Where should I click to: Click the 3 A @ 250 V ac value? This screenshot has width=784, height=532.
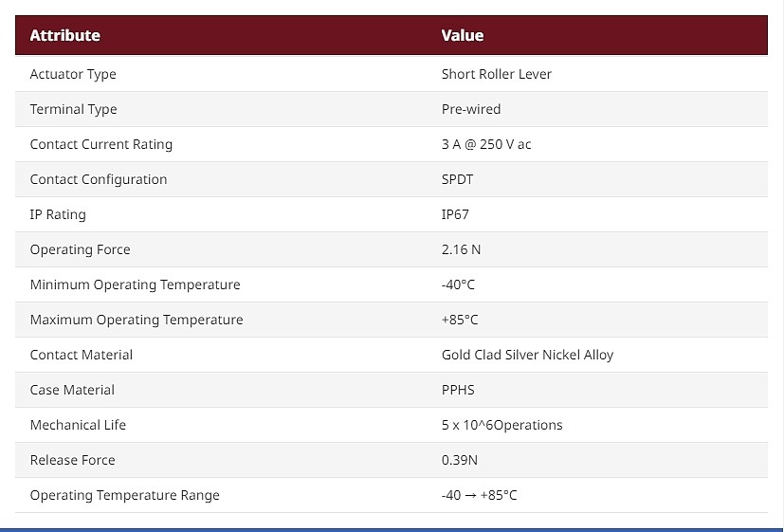[486, 144]
